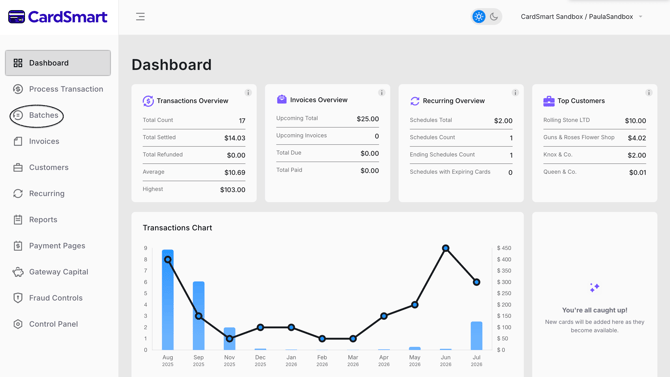The height and width of the screenshot is (377, 670).
Task: Click the Payment Pages icon
Action: (x=18, y=245)
